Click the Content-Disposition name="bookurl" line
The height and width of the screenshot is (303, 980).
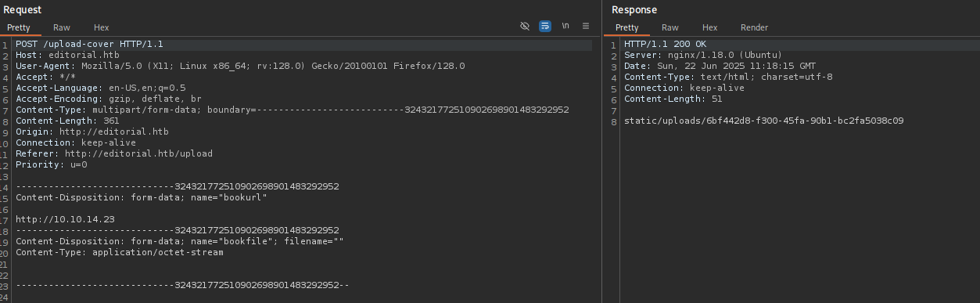142,198
